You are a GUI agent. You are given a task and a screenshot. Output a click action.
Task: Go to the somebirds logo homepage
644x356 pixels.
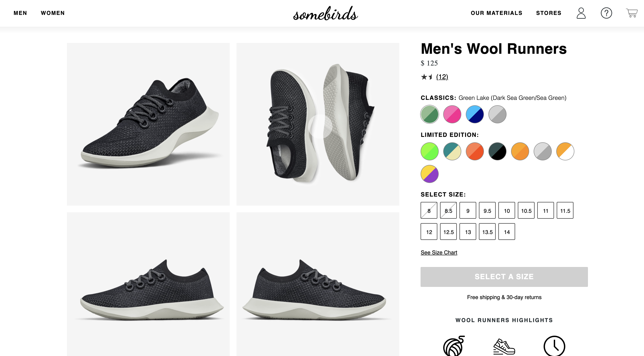point(325,14)
